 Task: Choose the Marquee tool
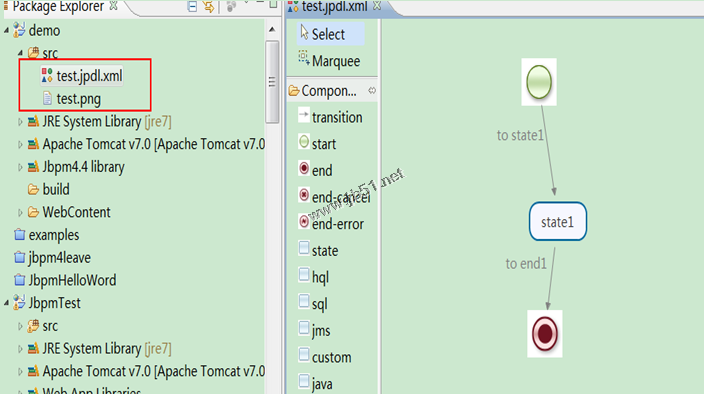(330, 61)
